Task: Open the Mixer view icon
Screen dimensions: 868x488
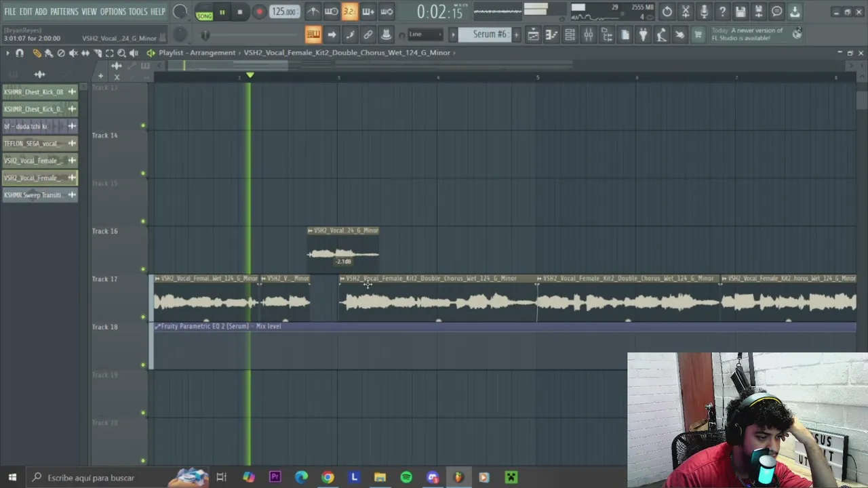Action: click(588, 35)
